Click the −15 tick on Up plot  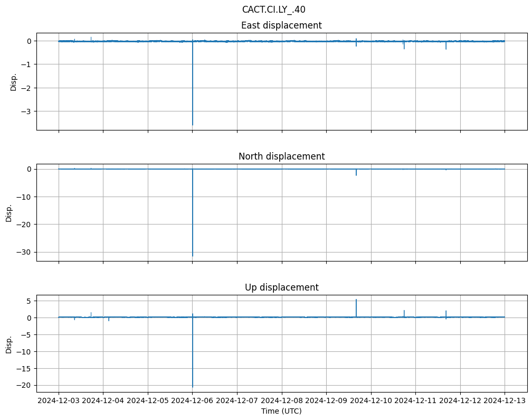pos(24,368)
